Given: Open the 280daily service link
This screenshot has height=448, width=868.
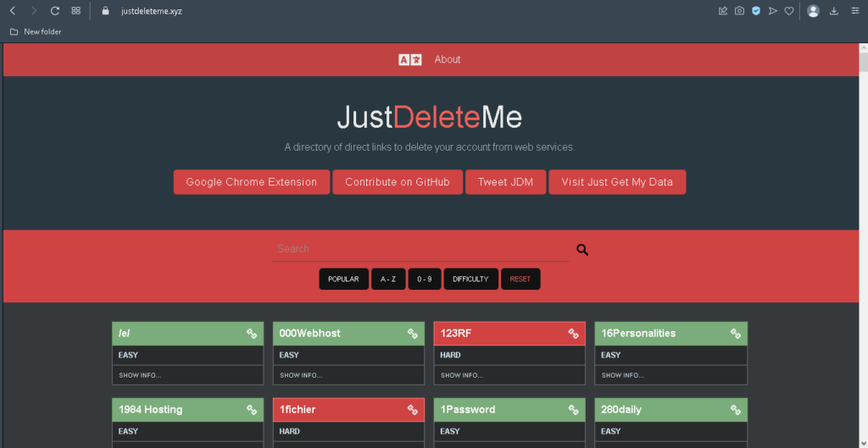Looking at the screenshot, I should click(621, 410).
